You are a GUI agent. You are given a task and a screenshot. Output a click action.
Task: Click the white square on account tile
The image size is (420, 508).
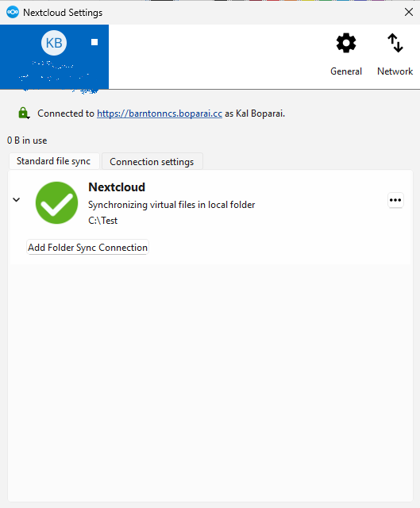[x=94, y=42]
